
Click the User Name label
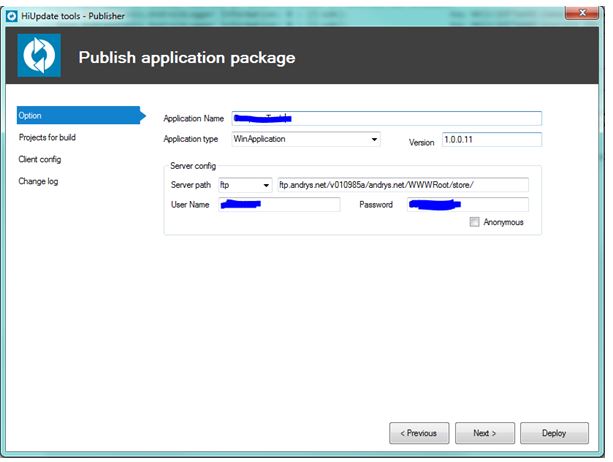point(190,204)
